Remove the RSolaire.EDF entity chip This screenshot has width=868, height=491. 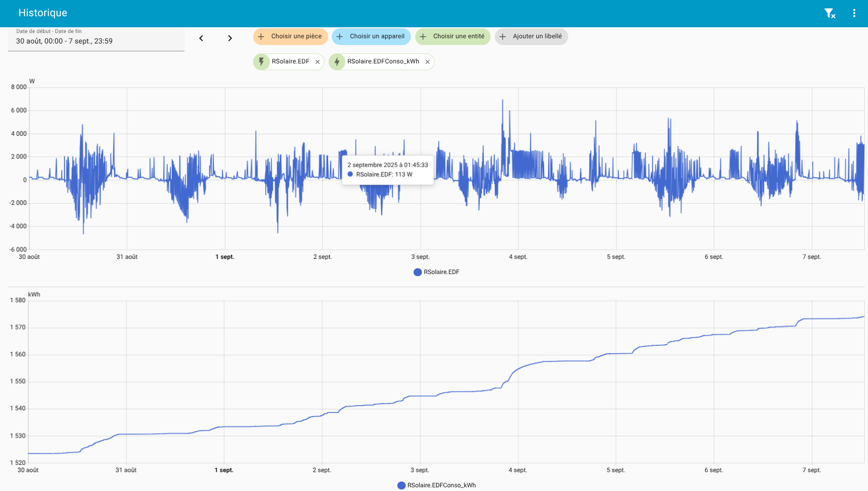318,62
